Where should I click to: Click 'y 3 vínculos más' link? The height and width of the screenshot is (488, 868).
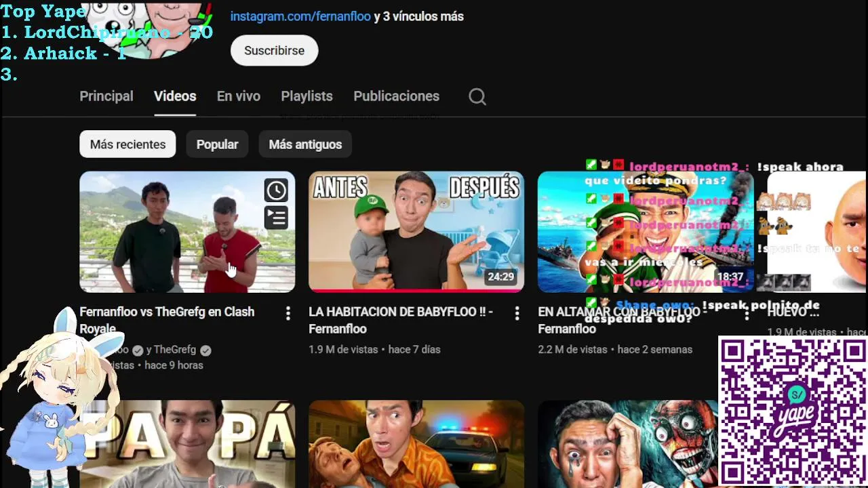click(x=418, y=16)
